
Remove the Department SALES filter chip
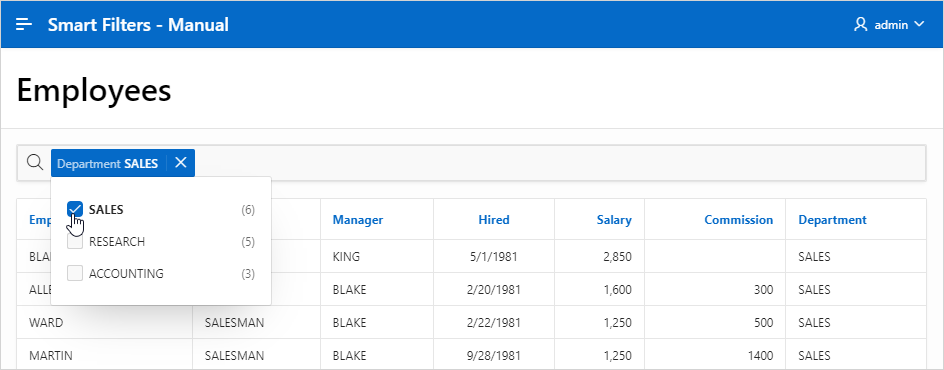point(181,162)
